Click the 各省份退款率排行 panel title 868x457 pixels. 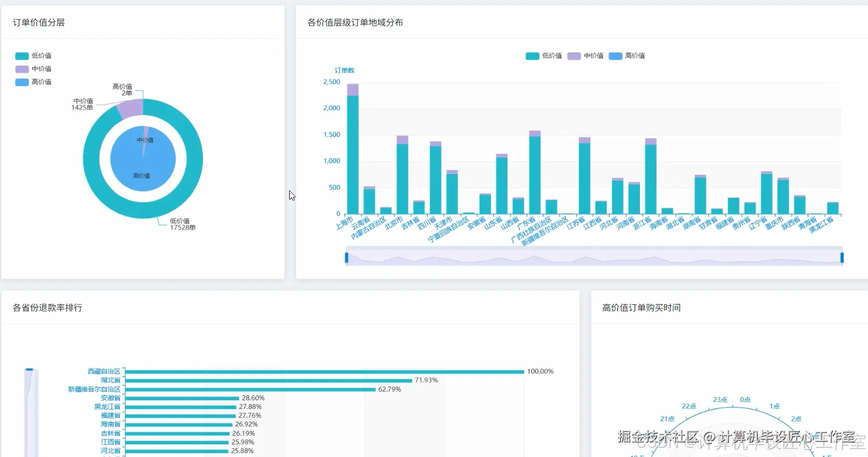click(x=47, y=308)
